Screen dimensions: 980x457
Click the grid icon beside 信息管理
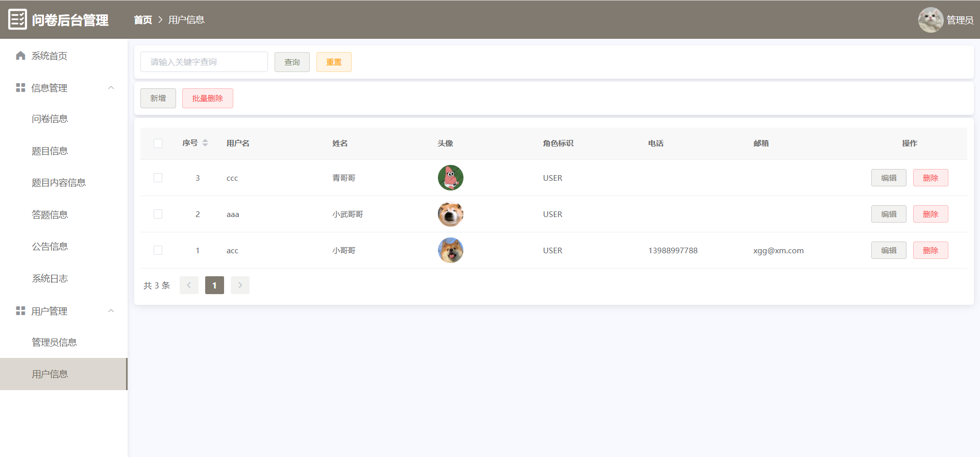click(x=20, y=88)
